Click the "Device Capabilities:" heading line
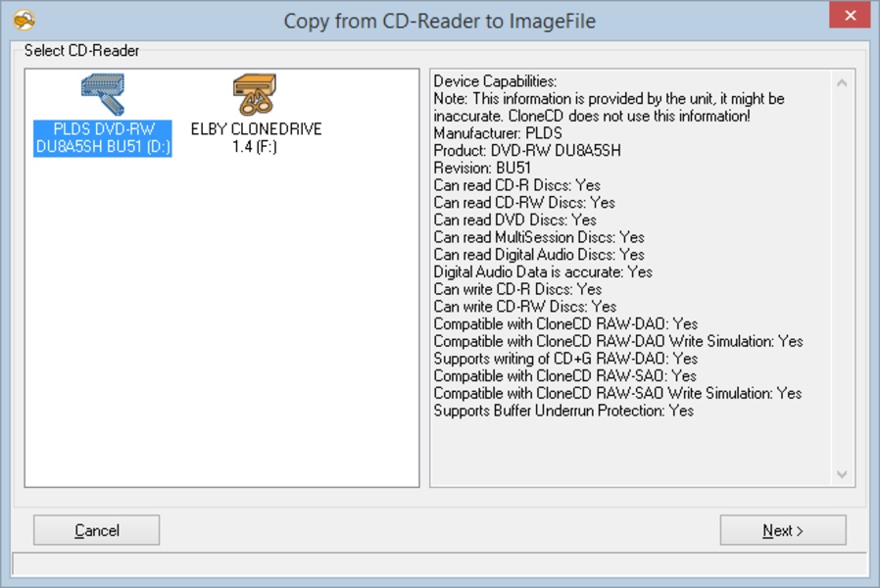Viewport: 880px width, 588px height. pos(495,81)
